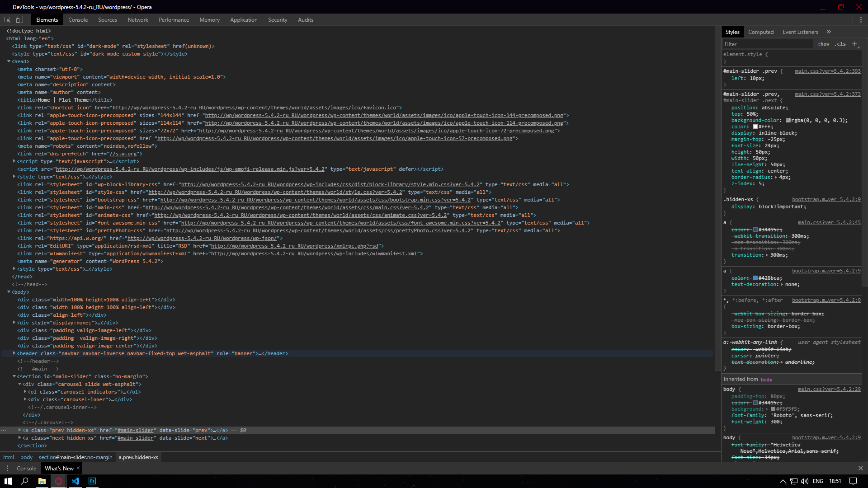Open Visual Studio Code from taskbar
Image resolution: width=868 pixels, height=488 pixels.
(75, 481)
